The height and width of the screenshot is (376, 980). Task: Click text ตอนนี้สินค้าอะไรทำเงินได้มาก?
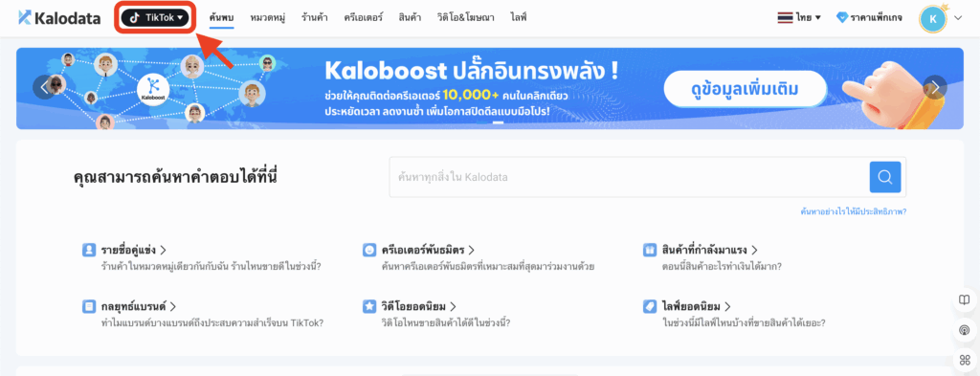[722, 267]
